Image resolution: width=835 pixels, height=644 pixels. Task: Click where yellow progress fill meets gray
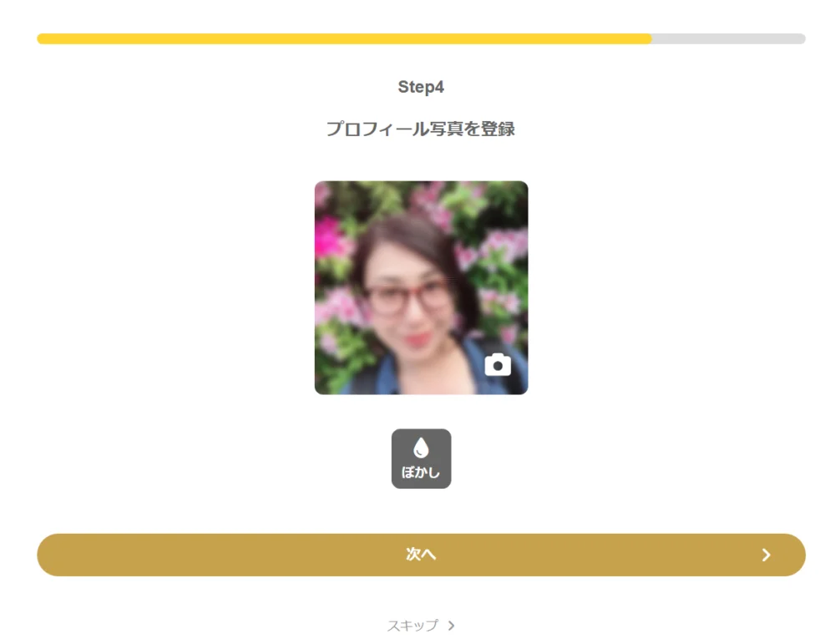click(651, 39)
